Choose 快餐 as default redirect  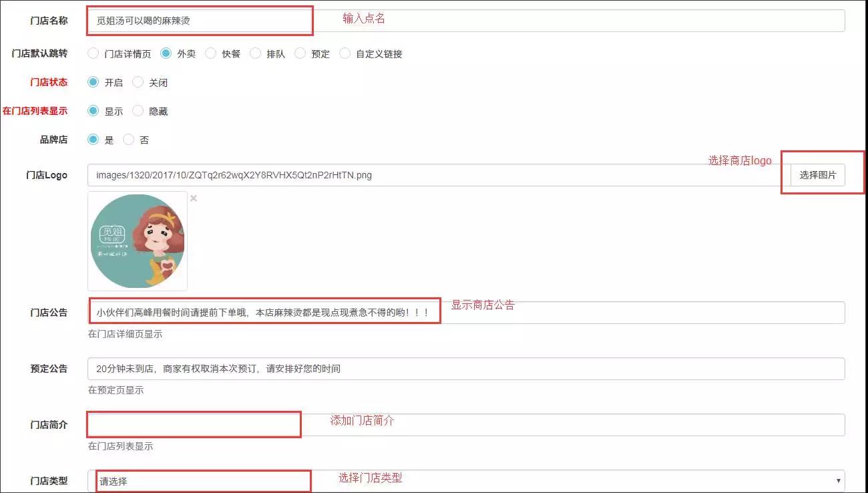tap(211, 53)
